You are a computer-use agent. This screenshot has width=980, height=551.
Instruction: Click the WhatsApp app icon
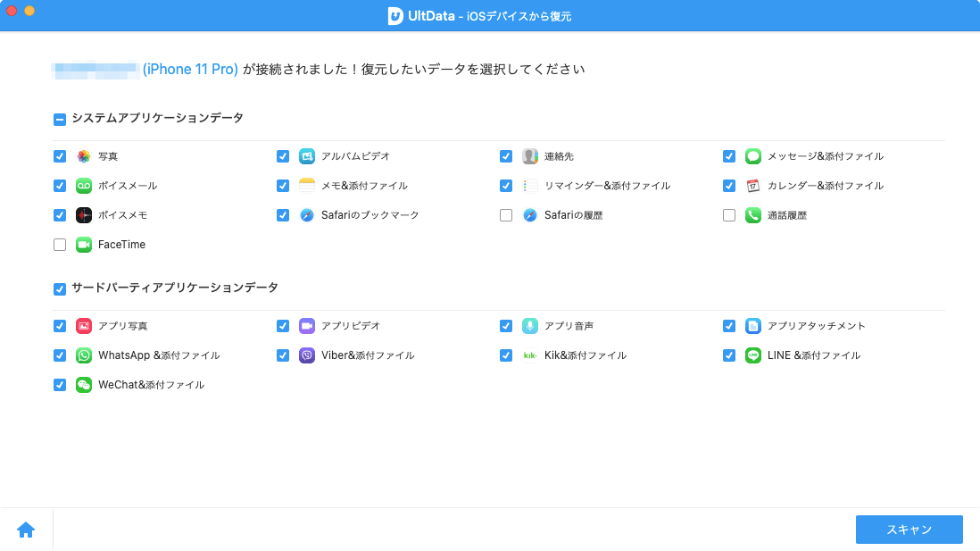coord(84,355)
